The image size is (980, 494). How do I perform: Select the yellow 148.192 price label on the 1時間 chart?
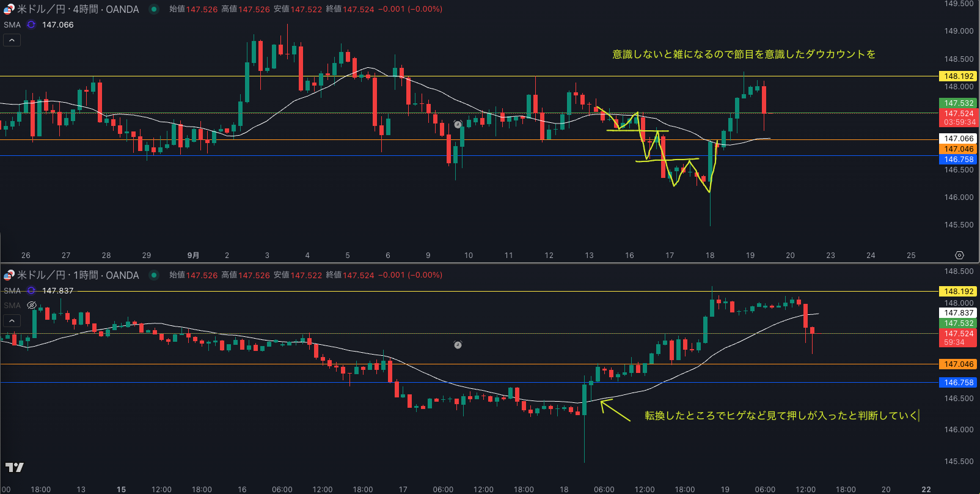[x=959, y=291]
